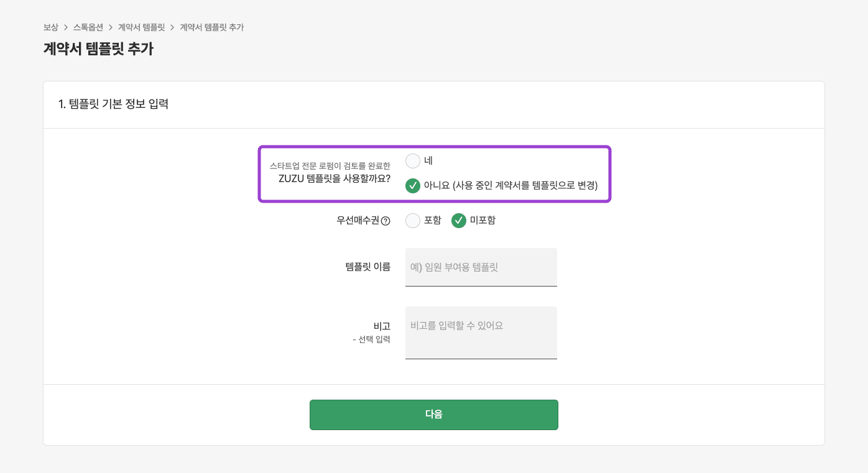868x473 pixels.
Task: Click inside the 템플릿 이름 input field
Action: coord(481,267)
